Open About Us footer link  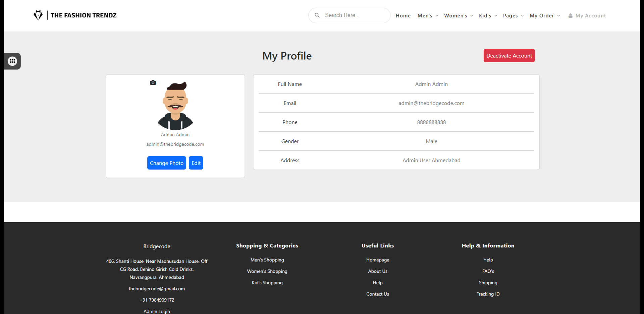coord(378,271)
